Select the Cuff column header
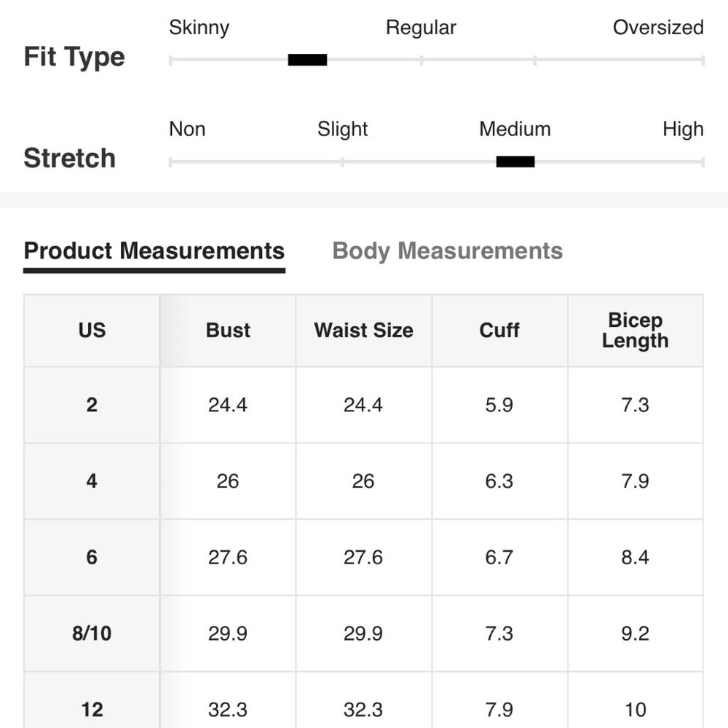This screenshot has height=728, width=728. point(499,331)
